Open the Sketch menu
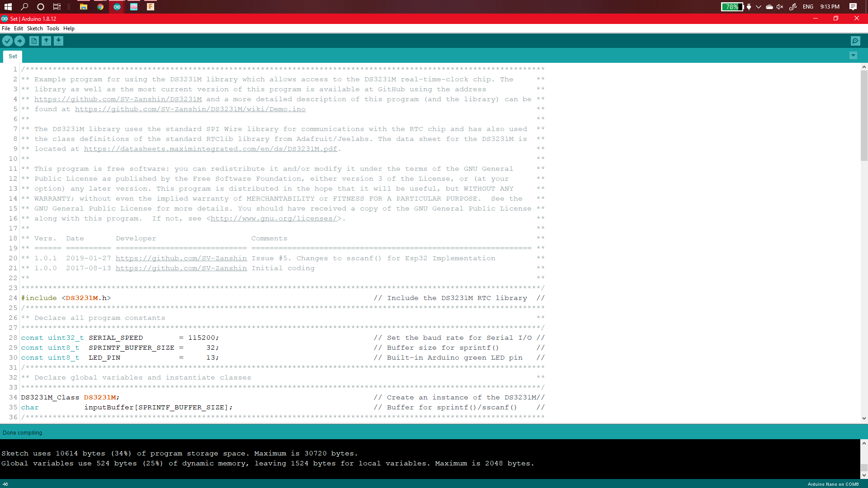The image size is (868, 488). tap(35, 28)
